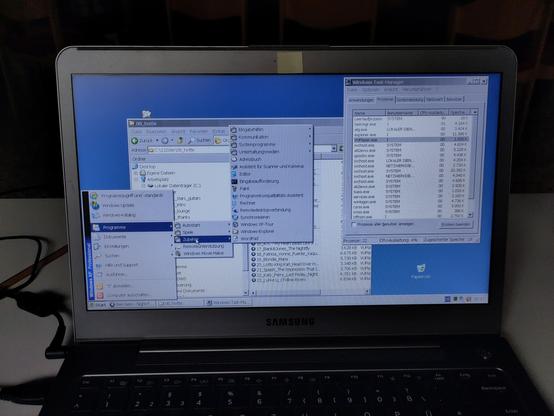Click the green Zurück arrow in Explorer toolbar

[135, 141]
